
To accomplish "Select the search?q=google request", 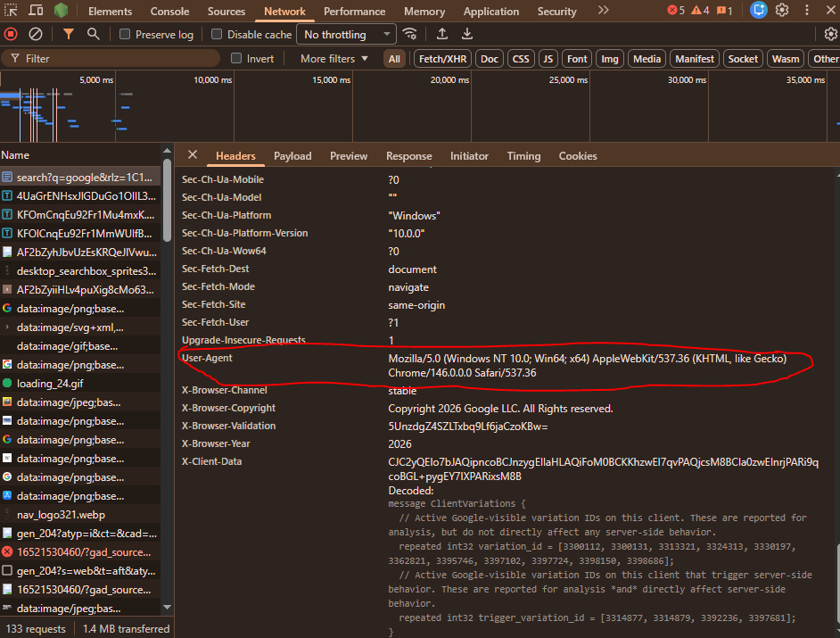I will point(80,177).
